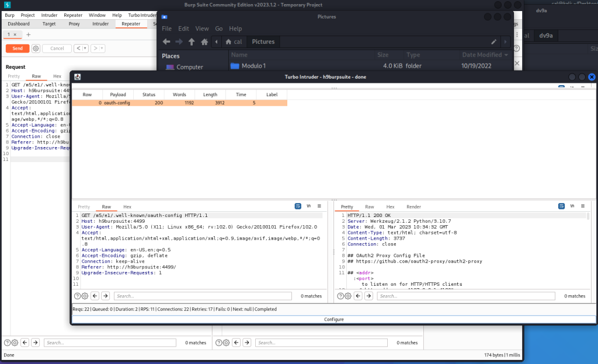Open Repeater settings gear next to Send

point(36,48)
